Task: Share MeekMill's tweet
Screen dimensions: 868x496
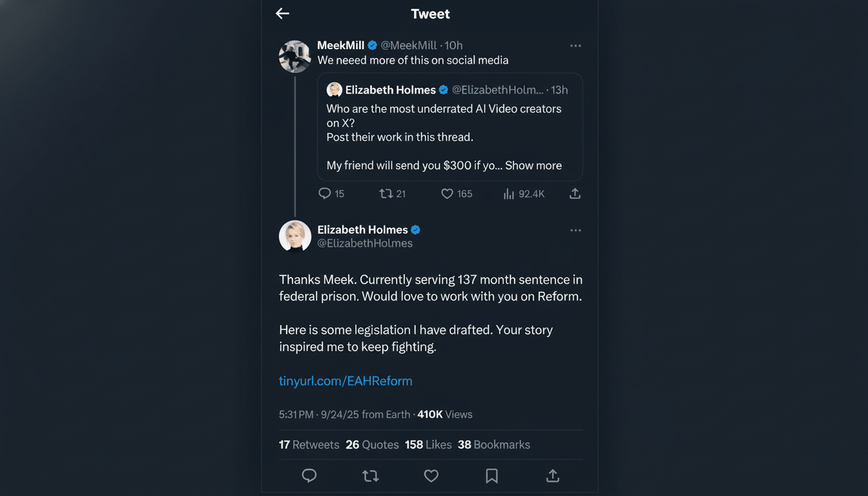Action: point(575,193)
